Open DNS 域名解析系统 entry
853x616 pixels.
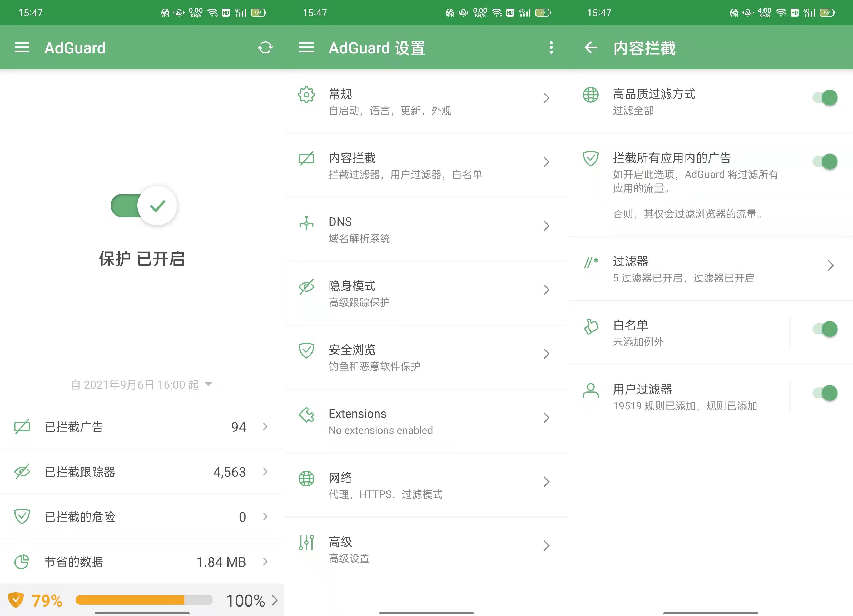point(426,229)
